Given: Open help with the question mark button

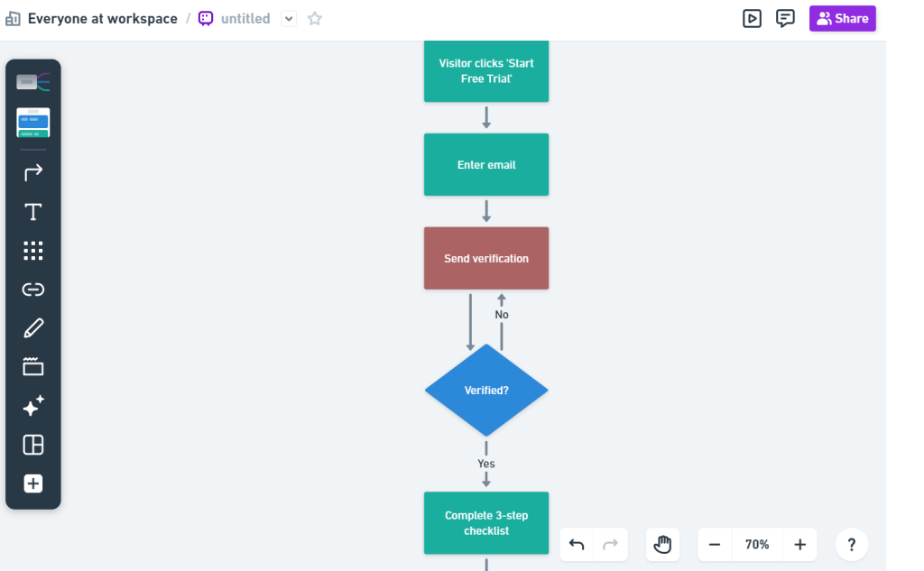Looking at the screenshot, I should [851, 544].
